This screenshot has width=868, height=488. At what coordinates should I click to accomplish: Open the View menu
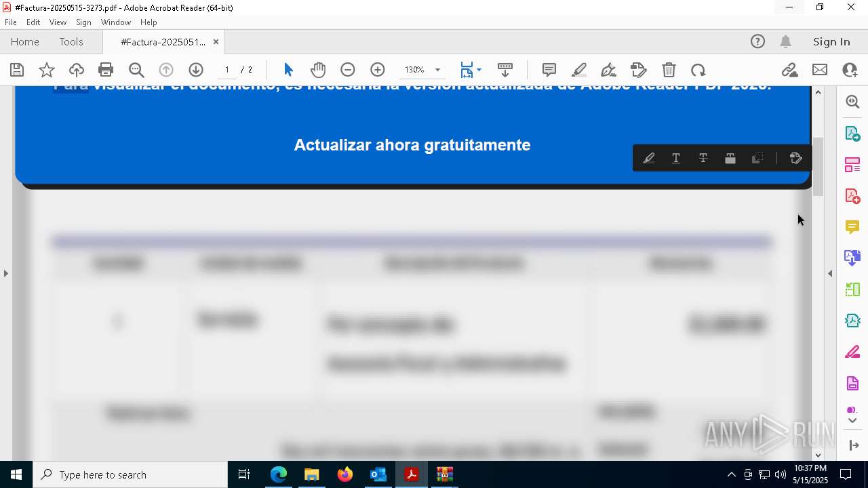[58, 22]
